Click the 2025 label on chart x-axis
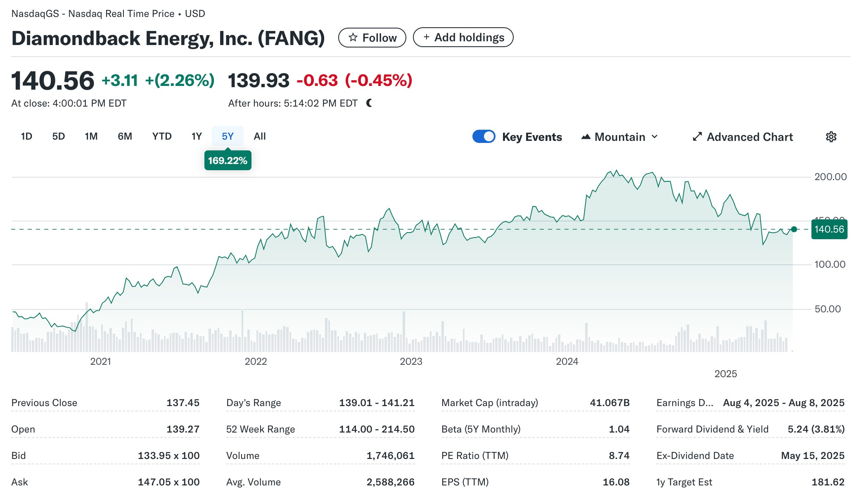Screen dimensions: 868x504 (726, 374)
